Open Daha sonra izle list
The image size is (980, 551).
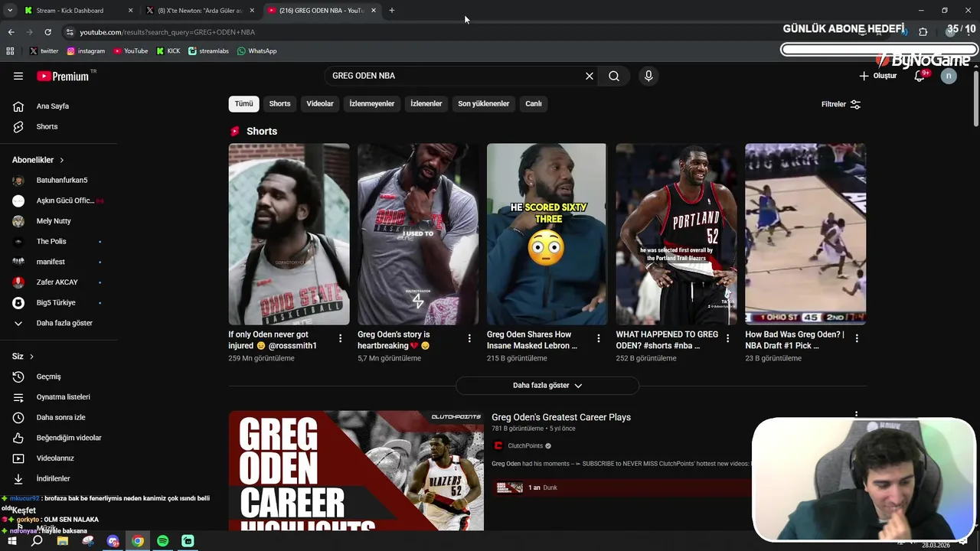pos(59,417)
